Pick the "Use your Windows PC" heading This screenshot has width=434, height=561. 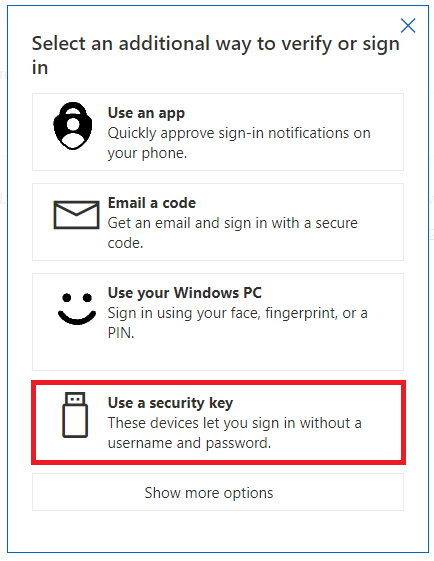coord(185,293)
